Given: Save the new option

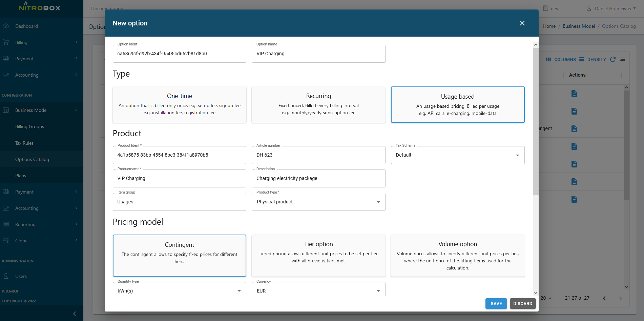Looking at the screenshot, I should [x=496, y=304].
